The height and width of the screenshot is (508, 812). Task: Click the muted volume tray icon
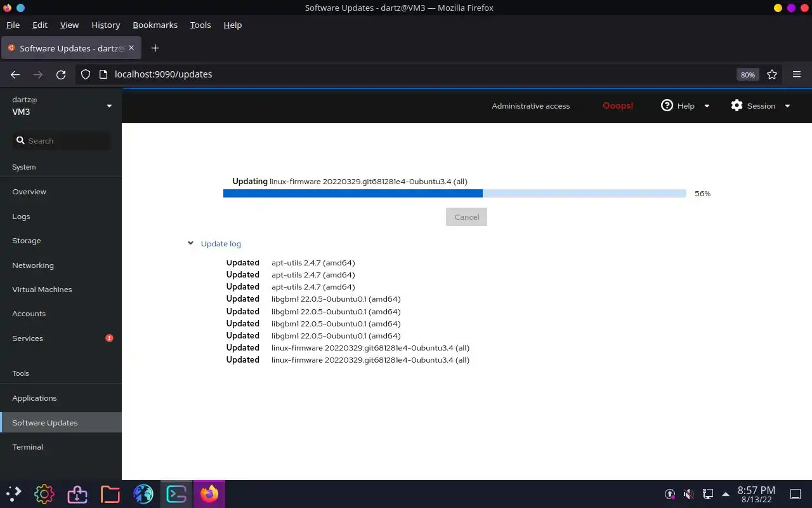click(688, 493)
